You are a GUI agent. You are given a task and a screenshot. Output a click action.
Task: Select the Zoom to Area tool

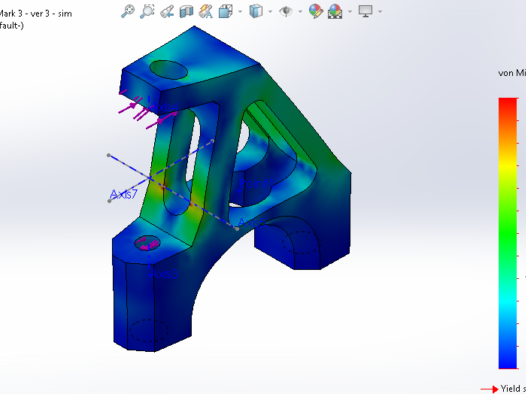[147, 11]
